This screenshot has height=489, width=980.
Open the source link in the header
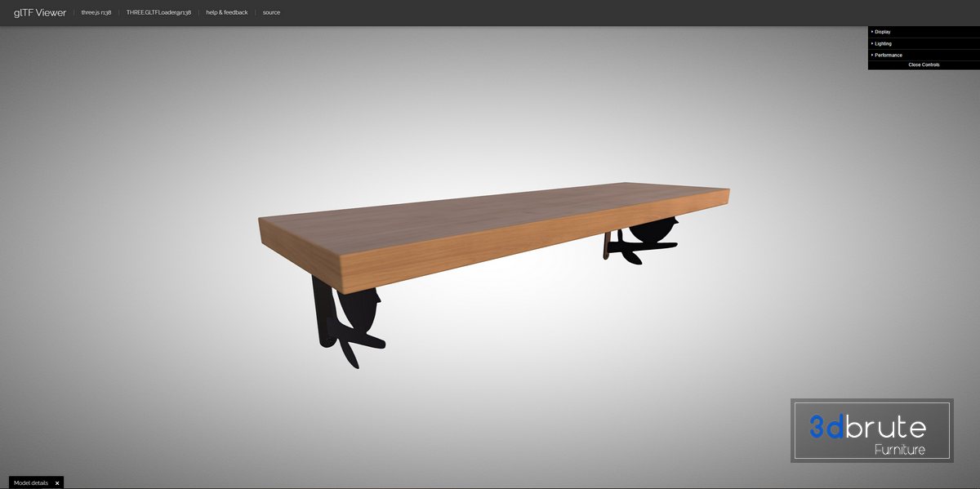click(271, 13)
